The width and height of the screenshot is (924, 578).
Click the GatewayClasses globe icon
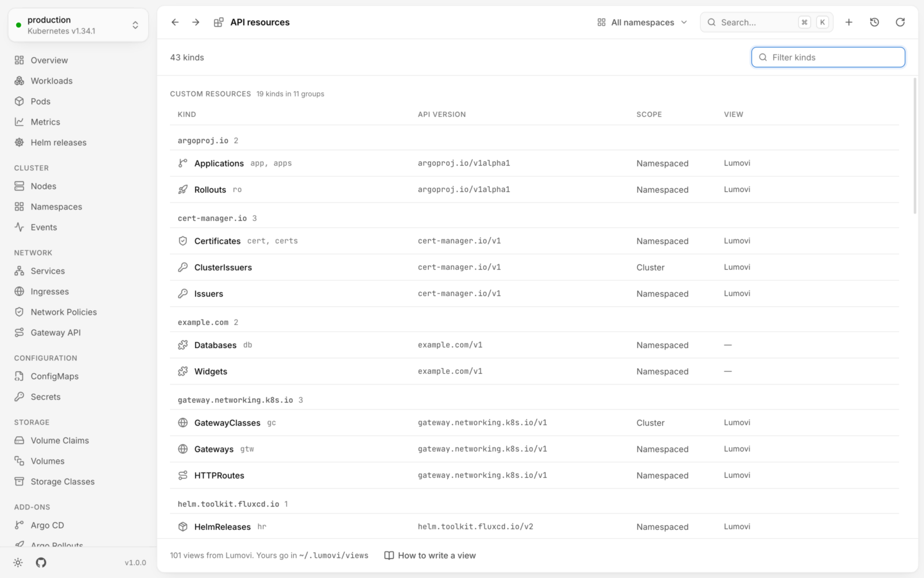(183, 423)
